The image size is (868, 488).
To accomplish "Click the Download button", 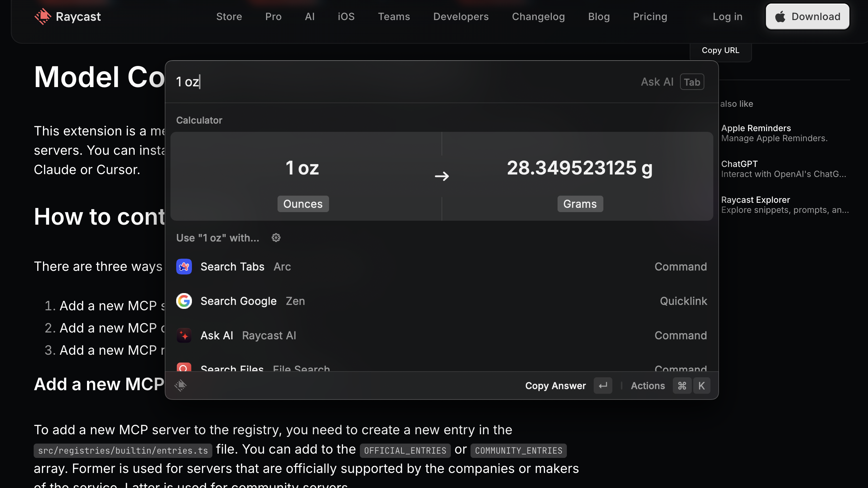I will coord(807,16).
